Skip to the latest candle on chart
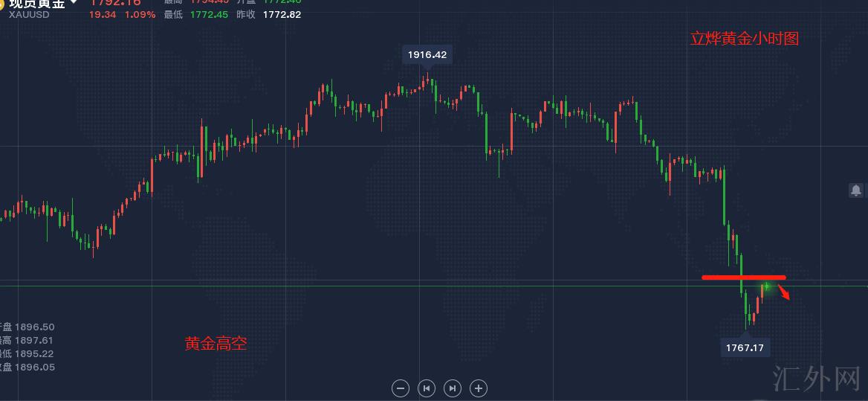This screenshot has height=401, width=868. (452, 388)
